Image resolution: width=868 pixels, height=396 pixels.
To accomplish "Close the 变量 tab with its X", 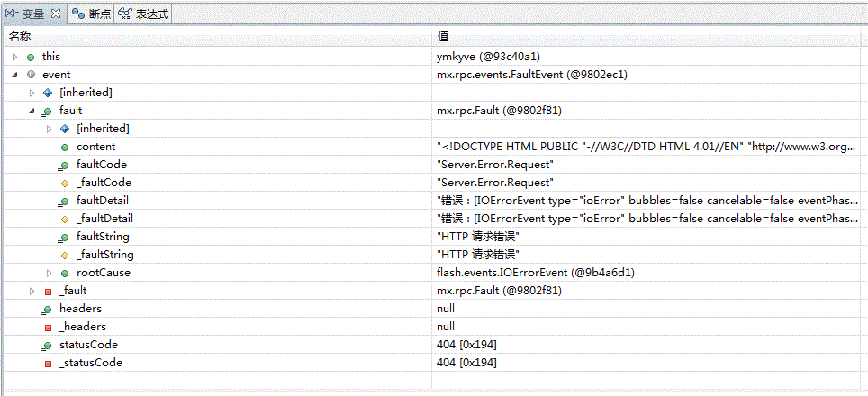I will point(55,14).
